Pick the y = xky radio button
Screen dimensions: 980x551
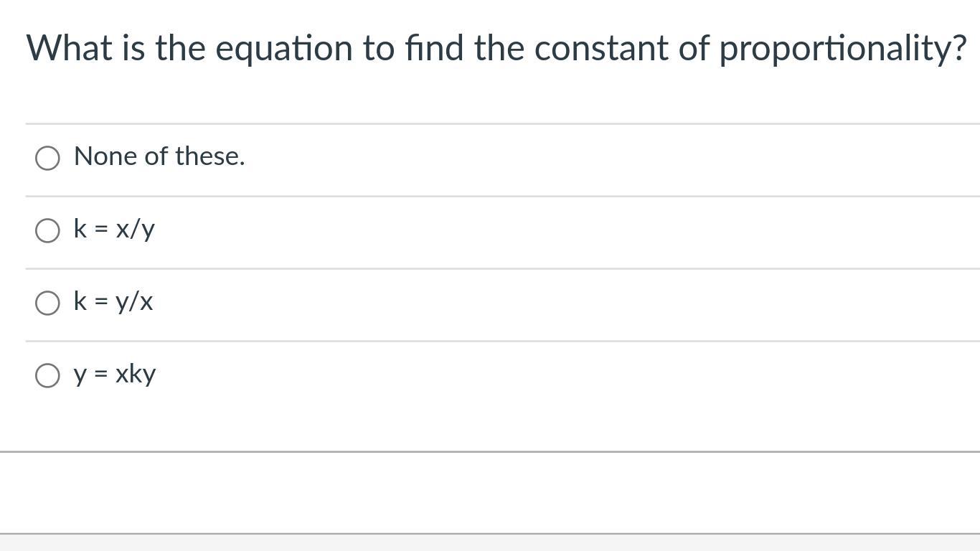[x=47, y=375]
